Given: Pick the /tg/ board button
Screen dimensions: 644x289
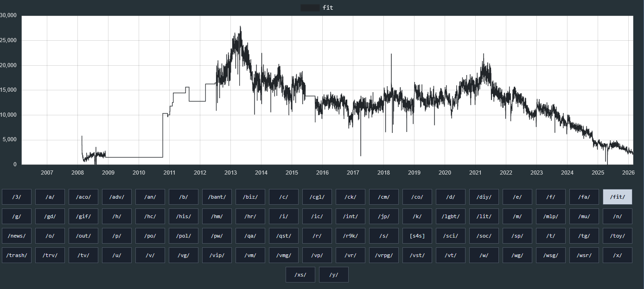Looking at the screenshot, I should click(584, 236).
